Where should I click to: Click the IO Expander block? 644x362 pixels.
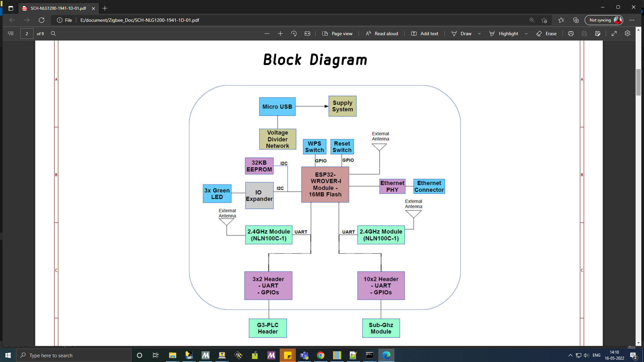pyautogui.click(x=259, y=195)
